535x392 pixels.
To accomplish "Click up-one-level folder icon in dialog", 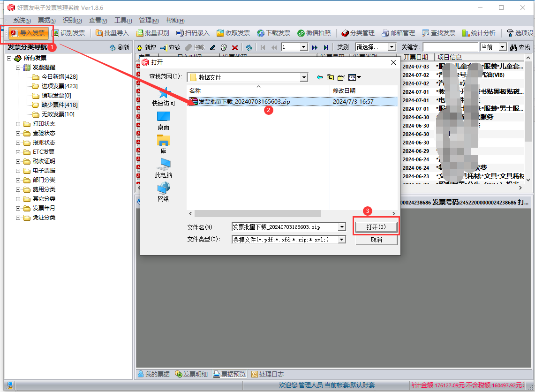I will 330,77.
